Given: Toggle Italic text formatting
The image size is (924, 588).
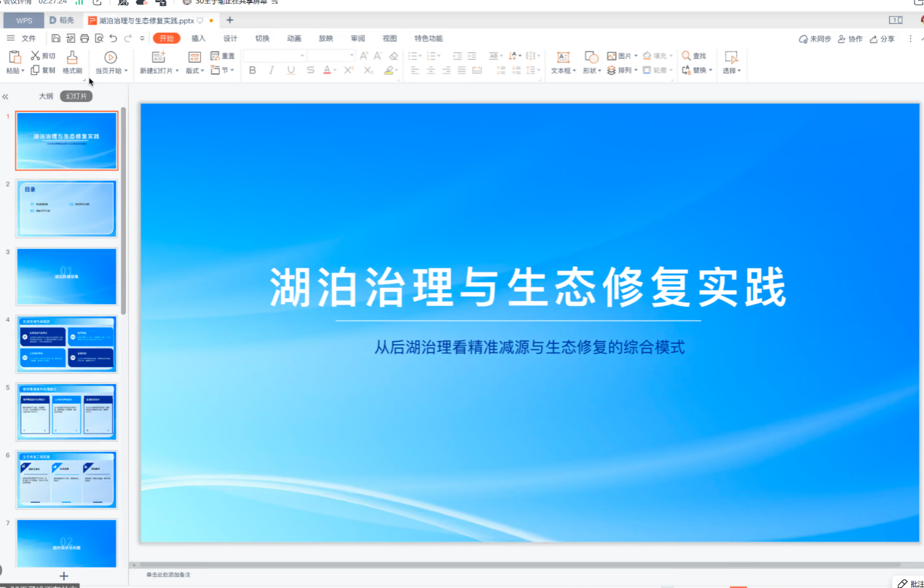Looking at the screenshot, I should [272, 71].
